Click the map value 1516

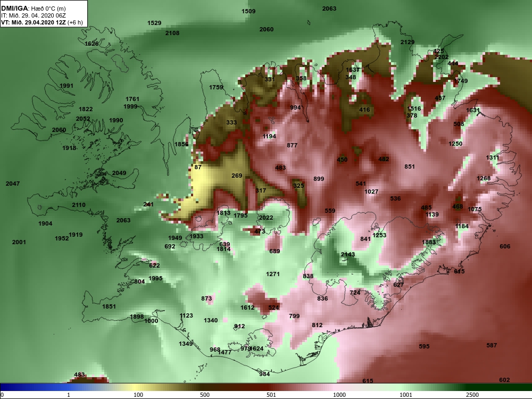(x=414, y=109)
